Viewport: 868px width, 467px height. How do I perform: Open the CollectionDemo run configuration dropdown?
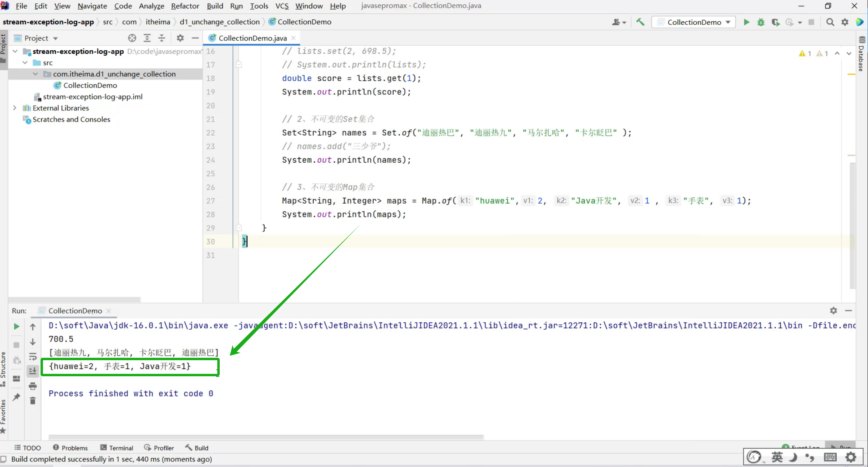click(694, 22)
